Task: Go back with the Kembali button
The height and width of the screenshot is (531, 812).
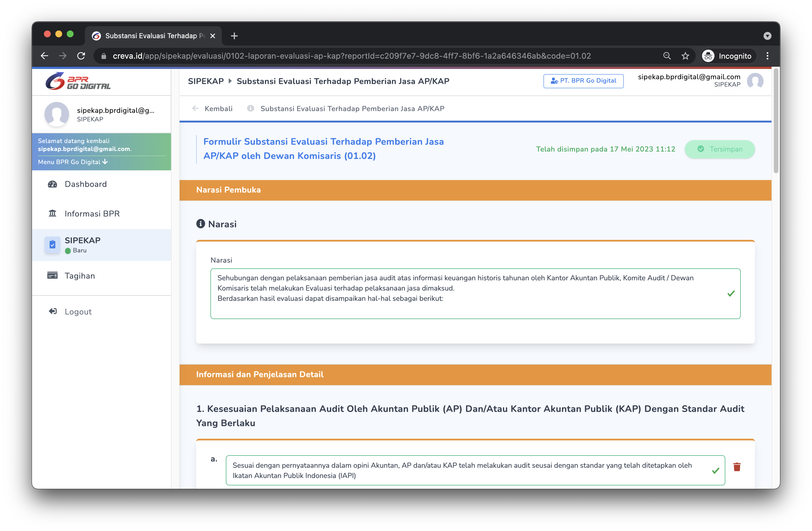Action: click(x=212, y=108)
